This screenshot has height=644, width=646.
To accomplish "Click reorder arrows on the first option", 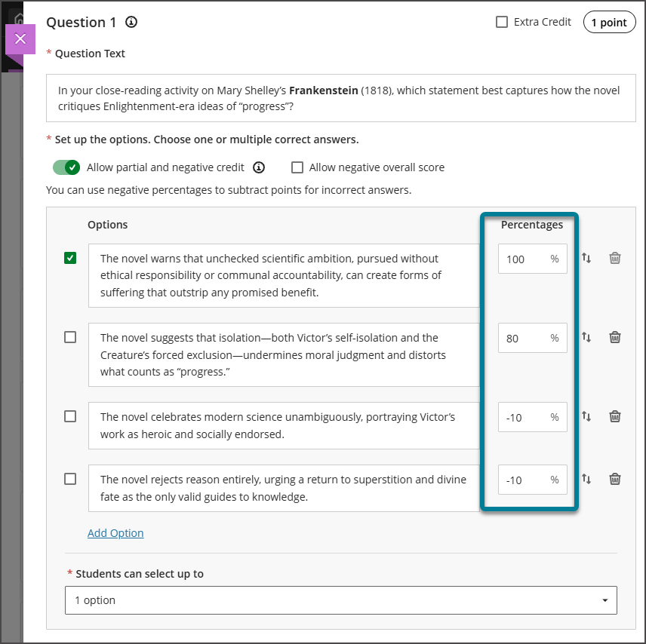I will [x=587, y=258].
